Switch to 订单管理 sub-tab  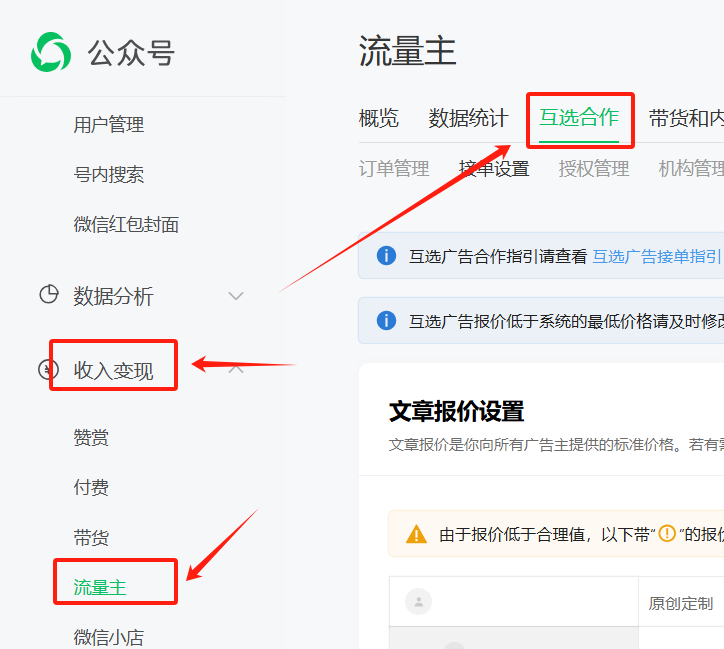(x=394, y=168)
